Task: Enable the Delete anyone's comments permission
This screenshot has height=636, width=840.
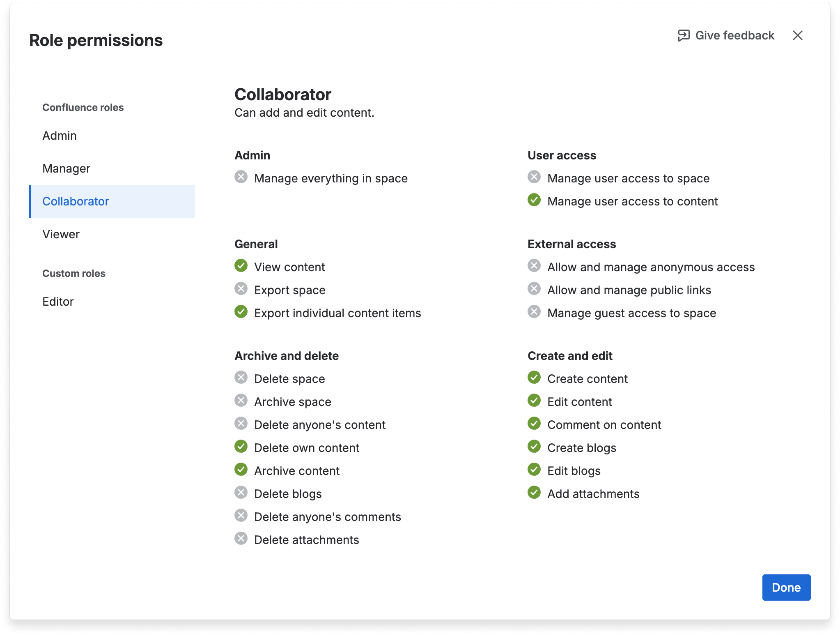Action: [241, 516]
